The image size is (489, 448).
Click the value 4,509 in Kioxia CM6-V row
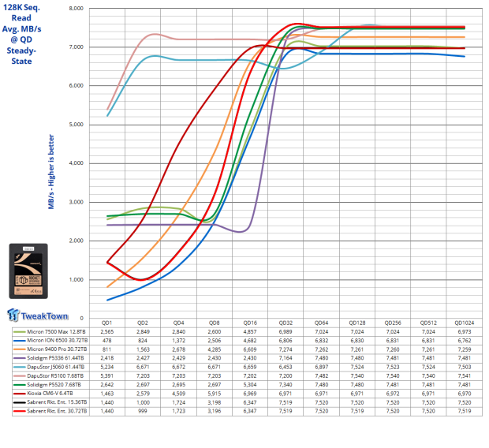click(178, 394)
